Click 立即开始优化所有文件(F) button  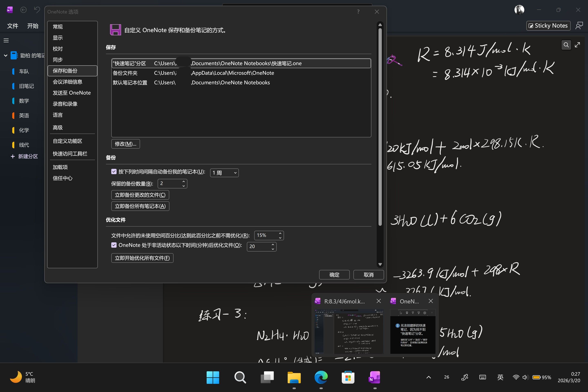142,258
